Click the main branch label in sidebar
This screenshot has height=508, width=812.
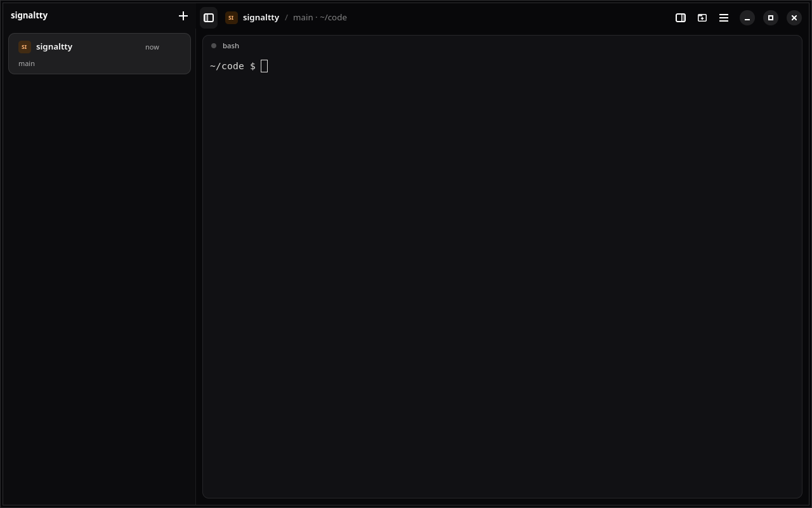tap(27, 63)
